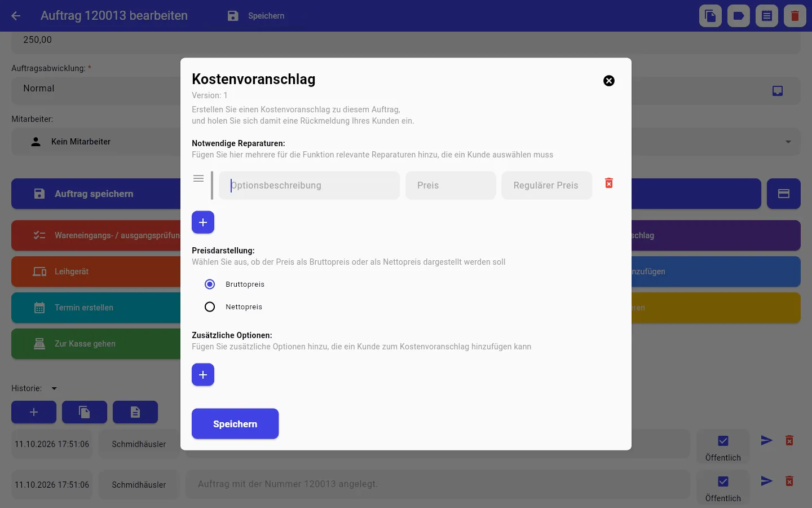Add an additional option entry
This screenshot has width=812, height=508.
point(203,375)
